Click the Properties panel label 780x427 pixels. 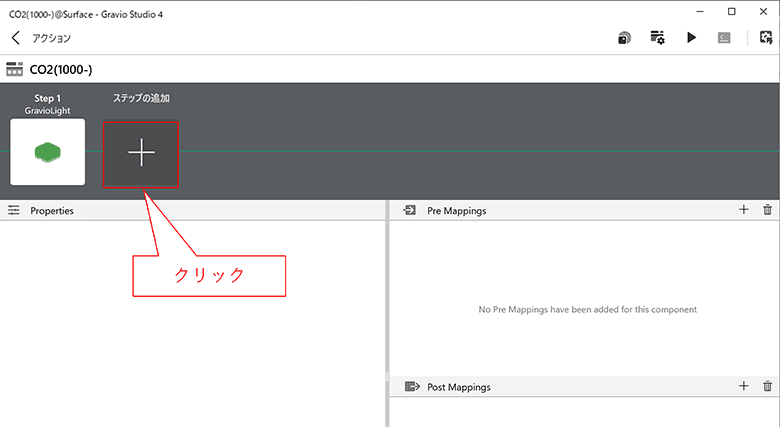tap(52, 211)
